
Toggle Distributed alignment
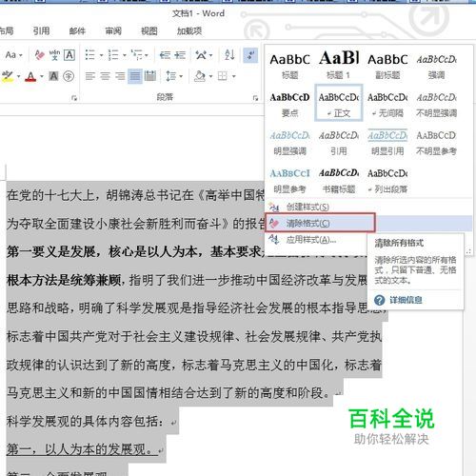pos(149,76)
